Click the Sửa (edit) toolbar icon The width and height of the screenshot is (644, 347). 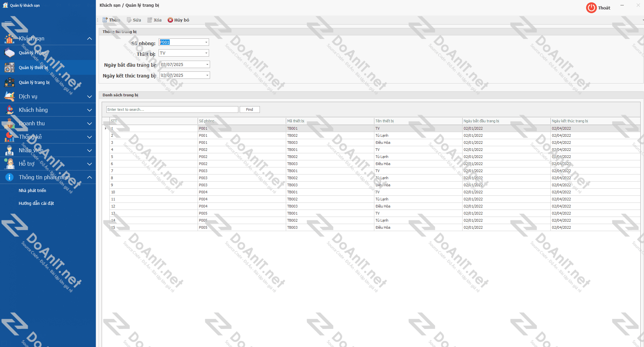click(x=129, y=20)
